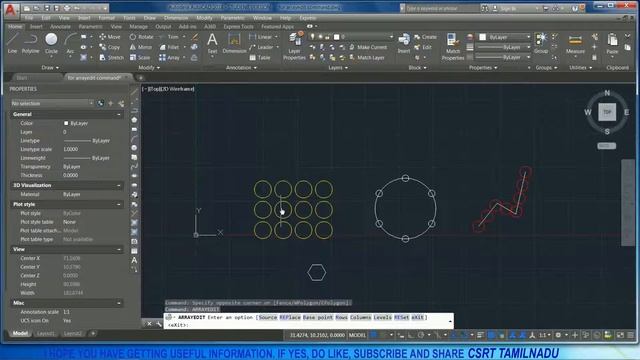Switch to Layout1 tab

tap(45, 333)
